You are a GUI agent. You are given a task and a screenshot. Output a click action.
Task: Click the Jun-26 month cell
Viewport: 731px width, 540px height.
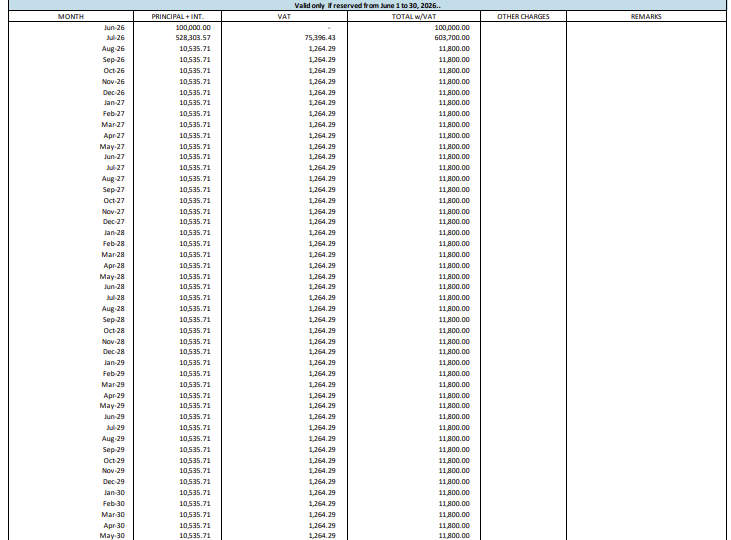[x=114, y=28]
